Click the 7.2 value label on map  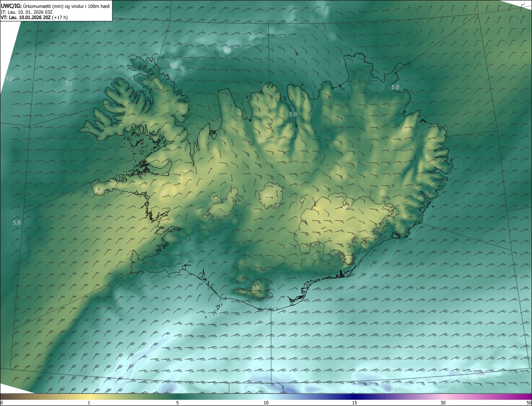9,78
